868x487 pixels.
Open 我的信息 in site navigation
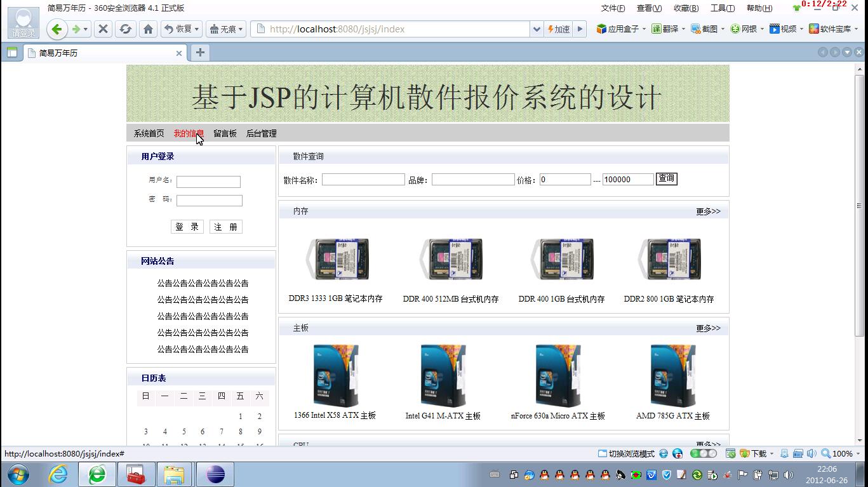click(189, 133)
